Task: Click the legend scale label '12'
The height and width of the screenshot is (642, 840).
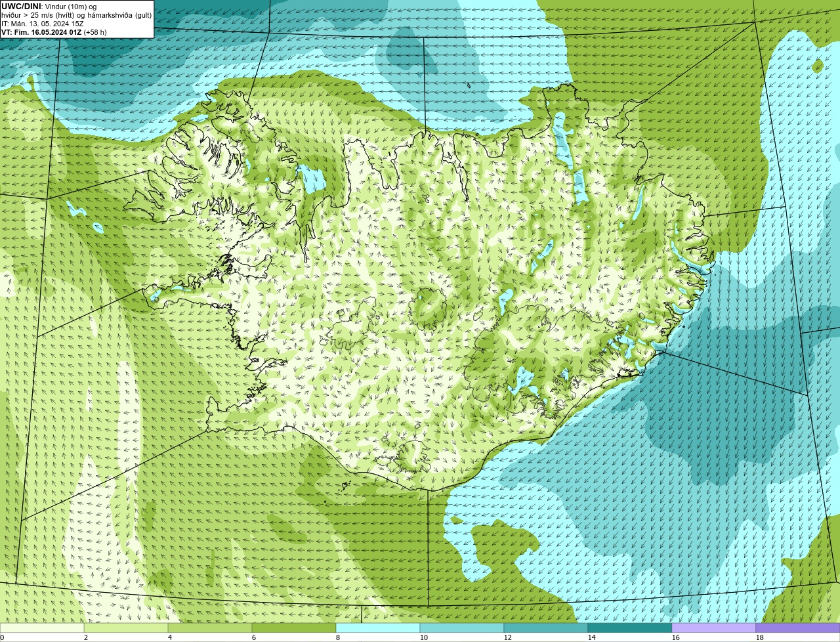Action: click(508, 637)
